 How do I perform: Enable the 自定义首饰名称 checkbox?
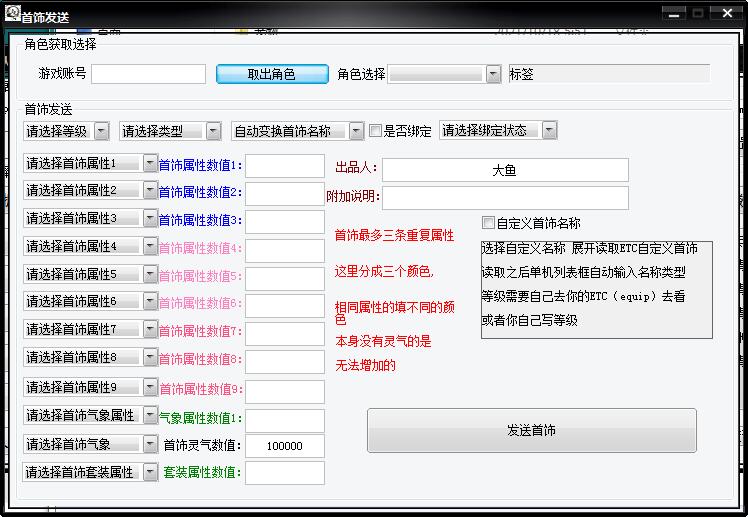[x=489, y=223]
